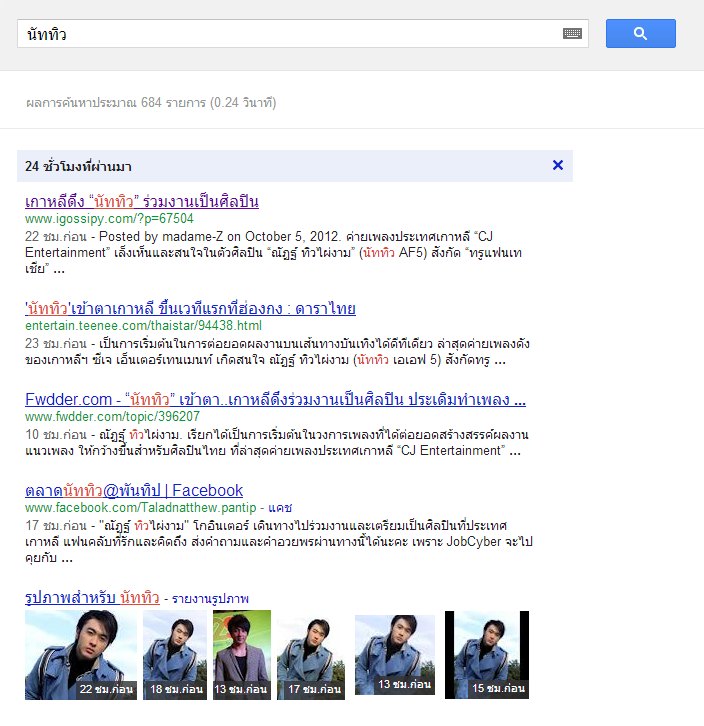This screenshot has width=704, height=726.
Task: Open the entertain.teenee.com result headline
Action: [190, 308]
